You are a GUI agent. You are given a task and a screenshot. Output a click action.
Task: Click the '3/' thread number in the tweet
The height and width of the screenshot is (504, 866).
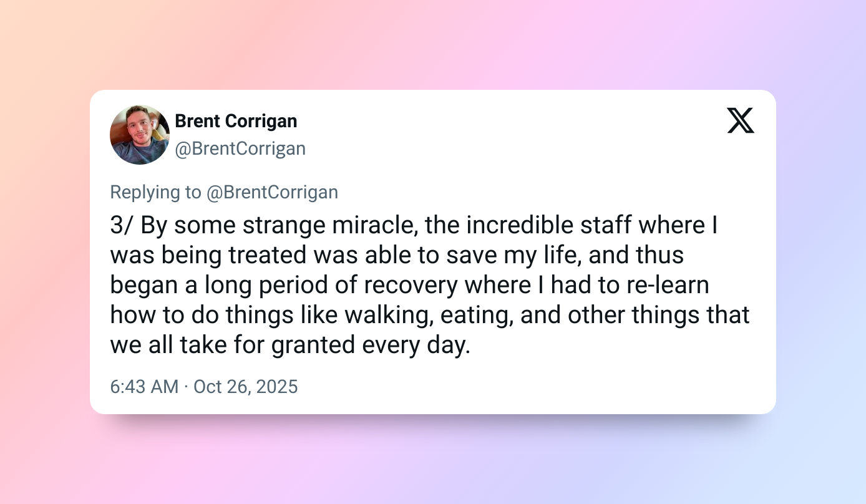coord(122,225)
